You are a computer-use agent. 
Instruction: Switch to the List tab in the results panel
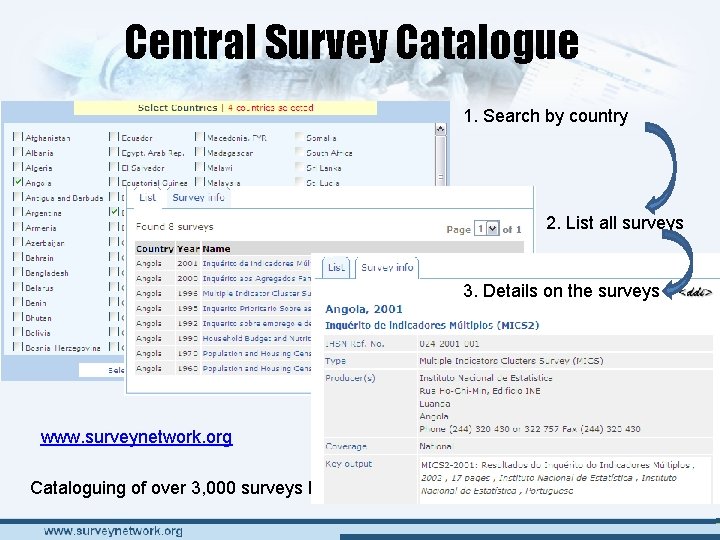click(x=147, y=197)
